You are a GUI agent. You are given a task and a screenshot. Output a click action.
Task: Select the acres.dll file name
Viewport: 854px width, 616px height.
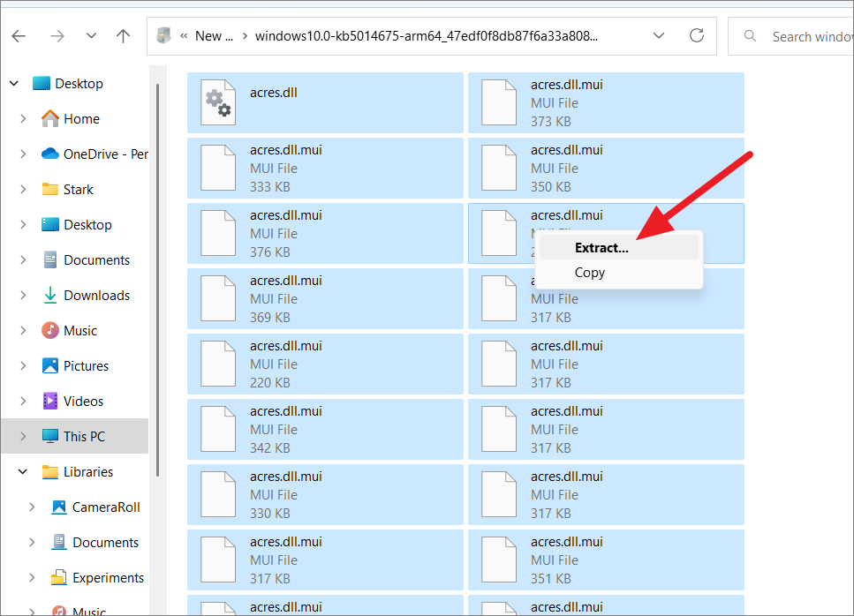coord(274,93)
